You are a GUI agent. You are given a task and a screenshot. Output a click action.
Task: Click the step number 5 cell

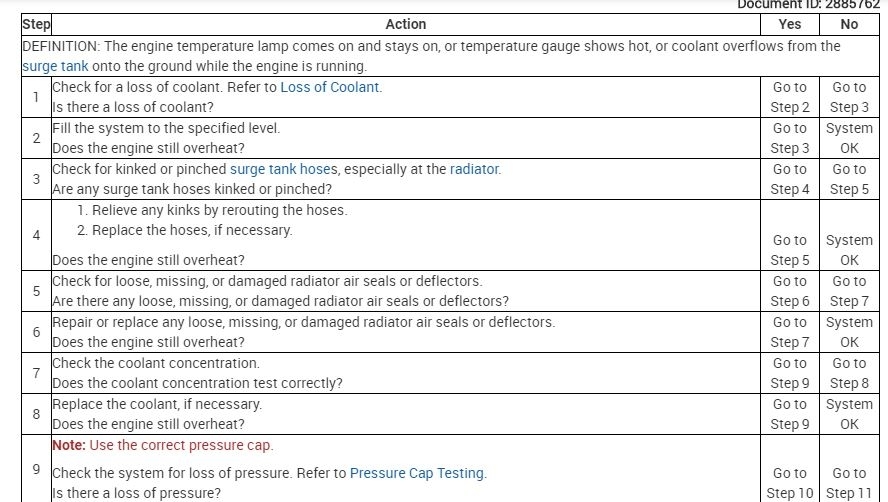(36, 291)
